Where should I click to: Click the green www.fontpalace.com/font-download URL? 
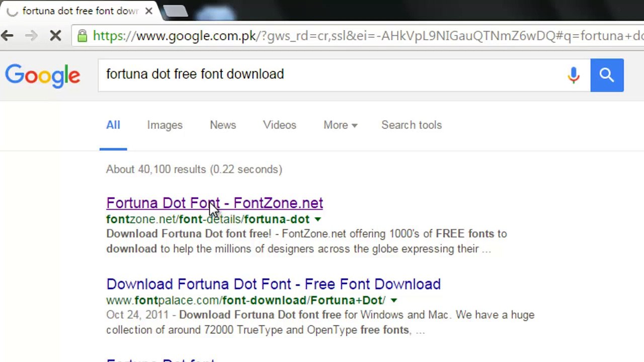pos(246,300)
